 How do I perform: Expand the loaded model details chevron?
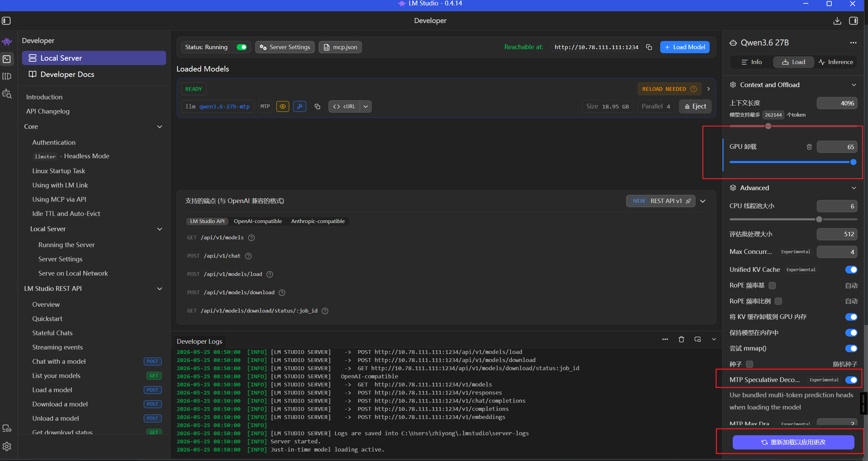tap(708, 89)
